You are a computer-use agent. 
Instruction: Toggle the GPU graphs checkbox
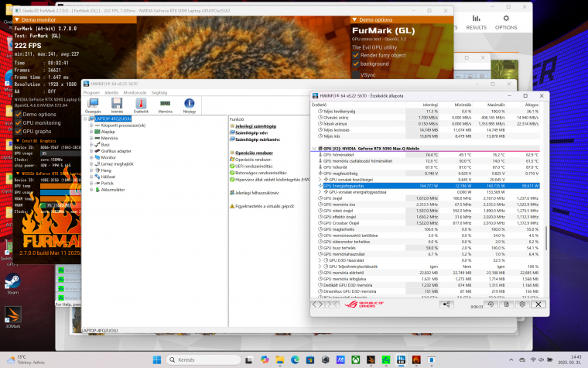pos(18,132)
